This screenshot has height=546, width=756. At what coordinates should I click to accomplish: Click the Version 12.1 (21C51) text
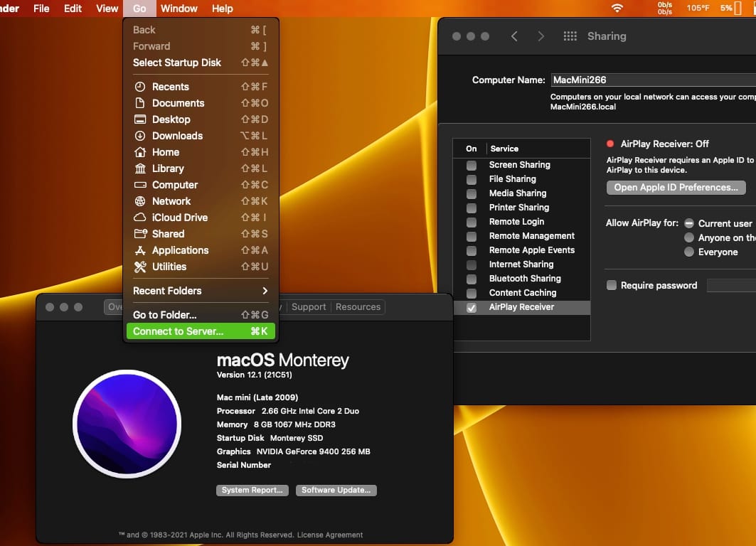pos(254,375)
